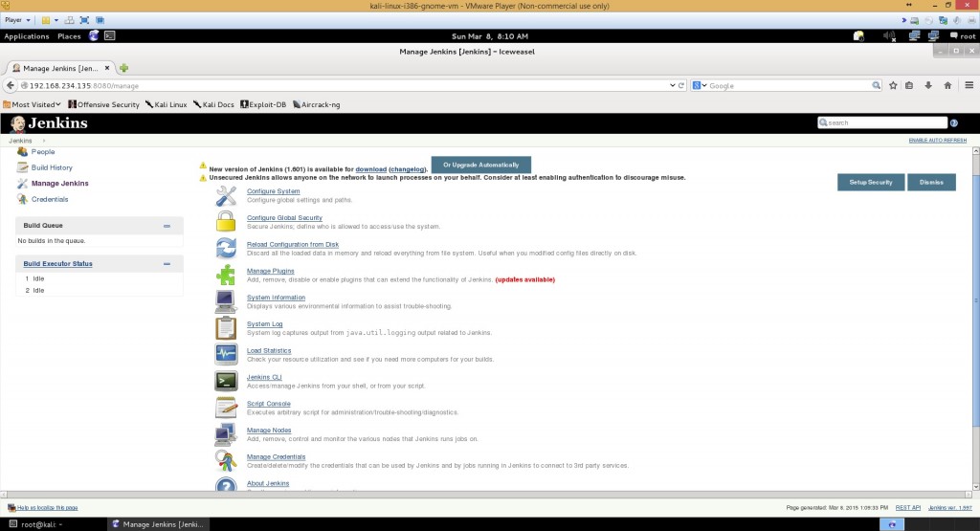The height and width of the screenshot is (531, 980).
Task: Open the Manage Nodes computers icon
Action: pyautogui.click(x=226, y=433)
